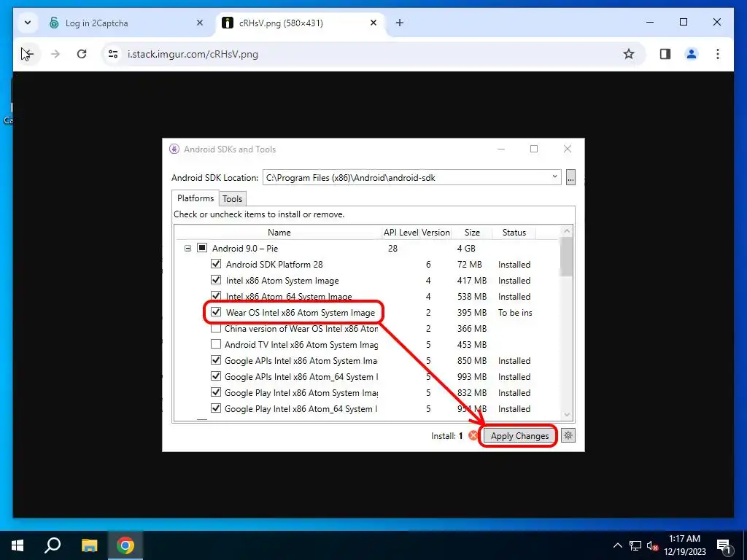Click the Android SDKs and Tools title icon
The width and height of the screenshot is (747, 560).
(x=174, y=149)
